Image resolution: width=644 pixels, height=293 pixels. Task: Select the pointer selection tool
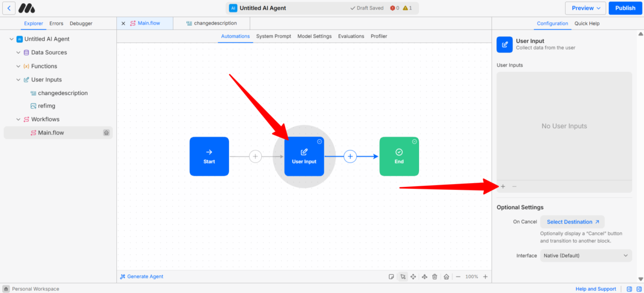[x=402, y=277]
